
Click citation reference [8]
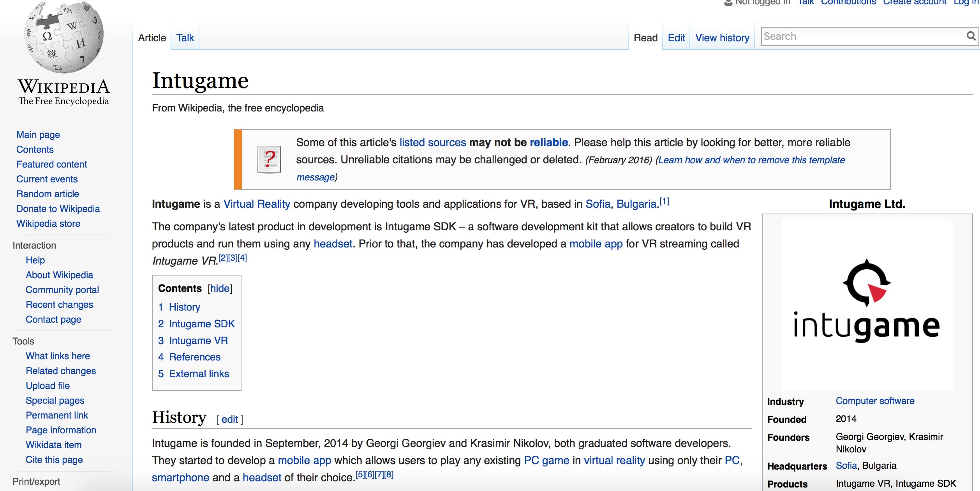click(389, 475)
